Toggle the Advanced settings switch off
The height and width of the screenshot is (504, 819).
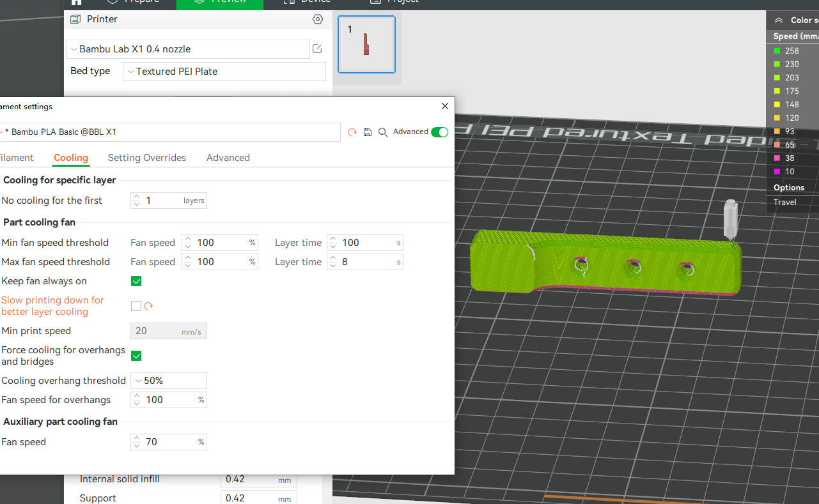pos(440,132)
